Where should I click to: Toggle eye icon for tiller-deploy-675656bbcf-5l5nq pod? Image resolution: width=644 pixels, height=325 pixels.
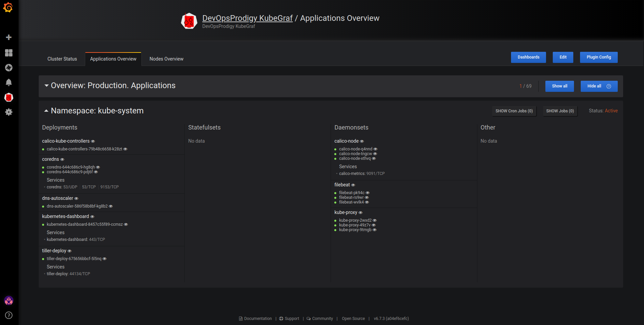point(104,259)
